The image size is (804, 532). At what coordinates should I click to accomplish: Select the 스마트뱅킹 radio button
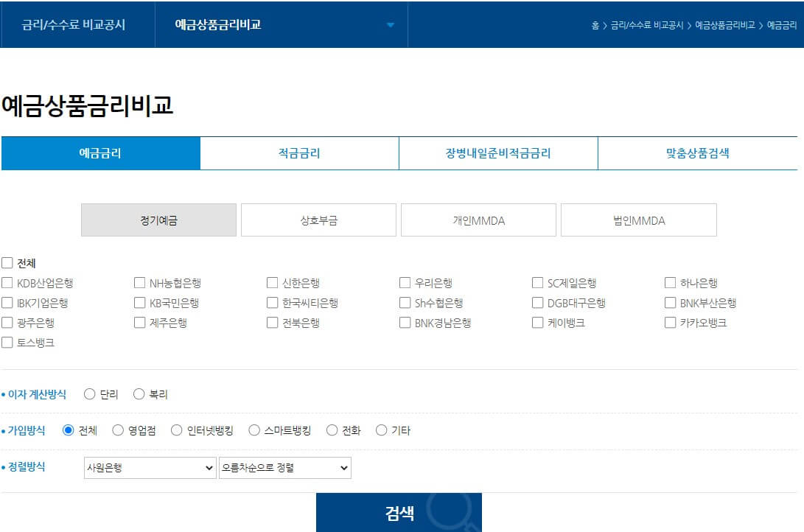255,431
